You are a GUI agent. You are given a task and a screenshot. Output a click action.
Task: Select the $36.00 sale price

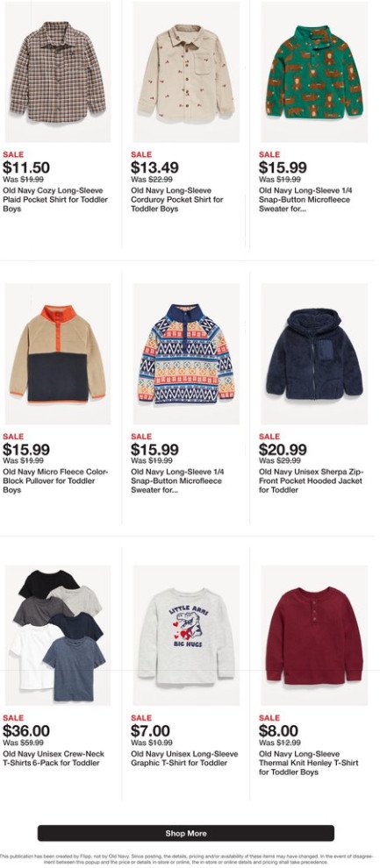[26, 731]
